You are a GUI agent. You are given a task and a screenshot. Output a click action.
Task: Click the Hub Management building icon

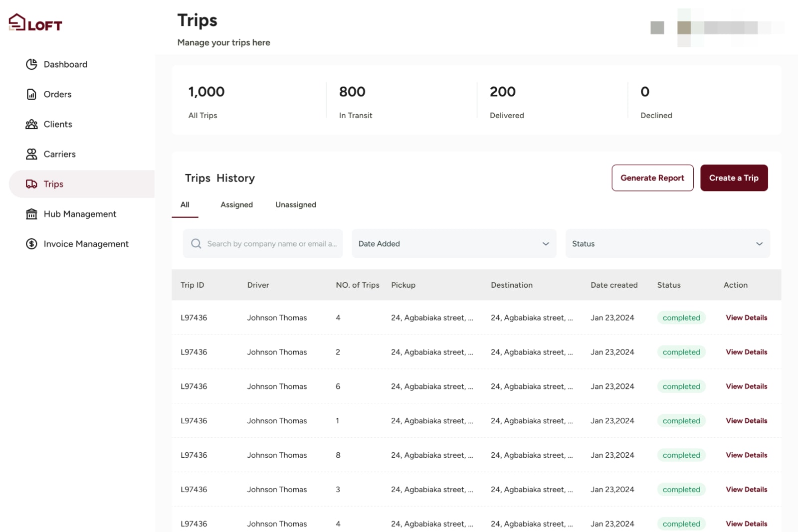click(x=31, y=214)
